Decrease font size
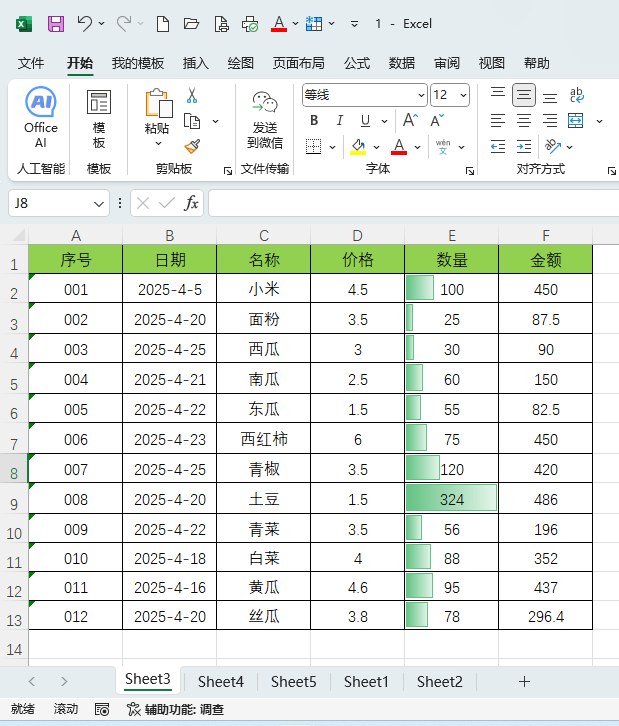This screenshot has width=619, height=726. coord(437,120)
